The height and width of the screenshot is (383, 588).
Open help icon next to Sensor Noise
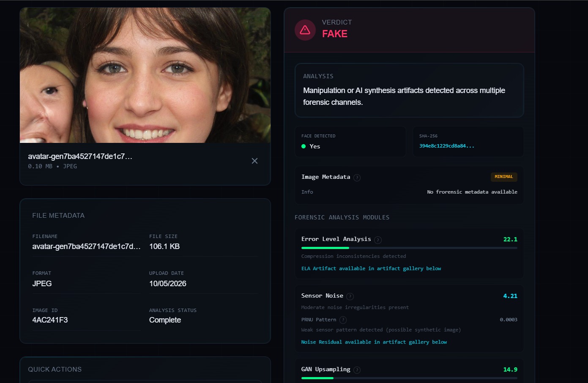pyautogui.click(x=350, y=296)
